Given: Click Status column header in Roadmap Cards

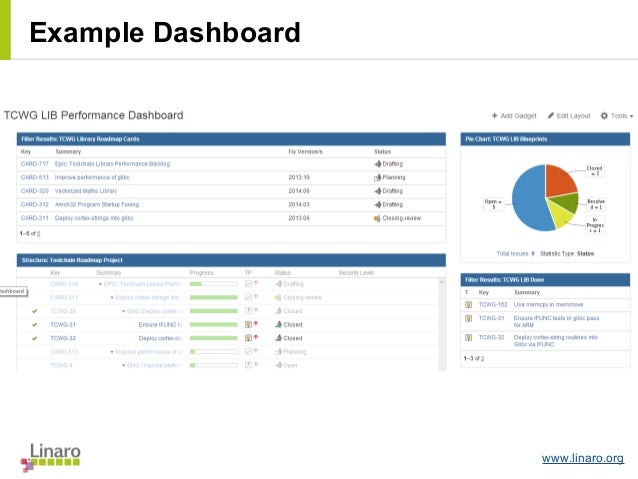Looking at the screenshot, I should 382,151.
